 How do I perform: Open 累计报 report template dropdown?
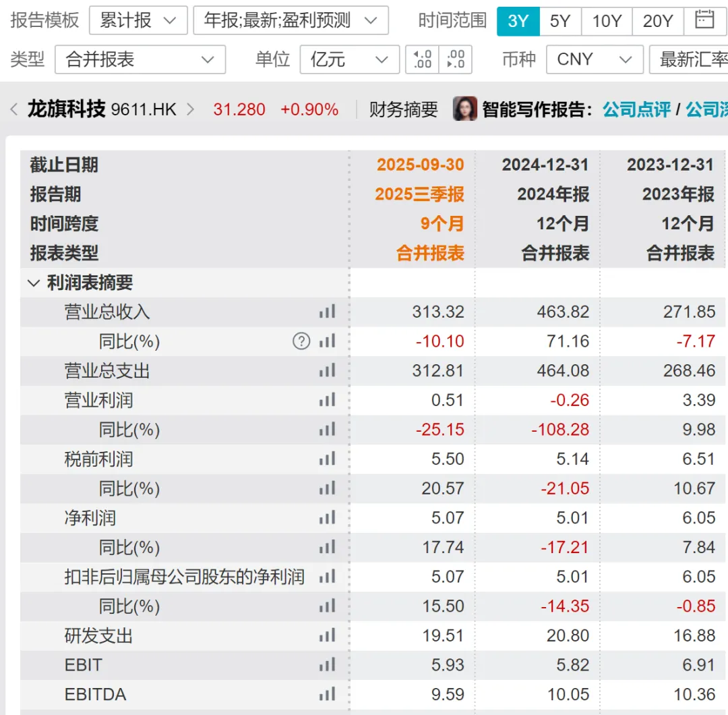coord(138,20)
